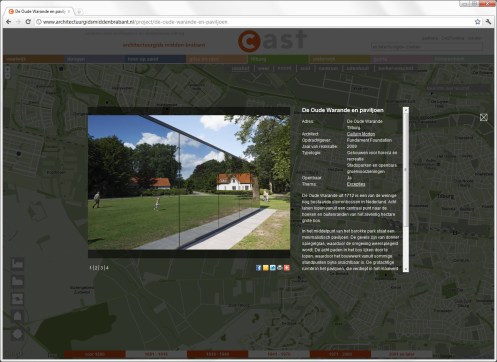Image resolution: width=497 pixels, height=362 pixels.
Task: Go back in the browser
Action: 9,22
